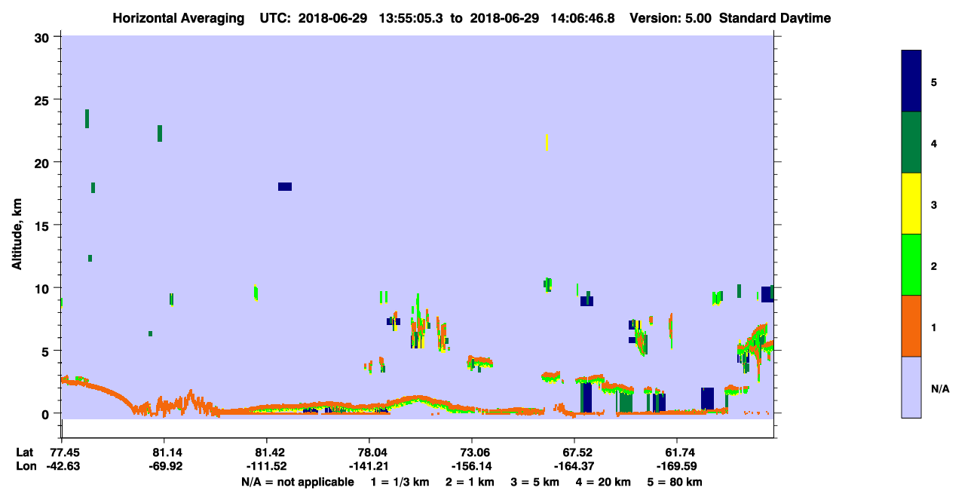
Task: Click the y-axis tick label 10
Action: click(x=43, y=288)
